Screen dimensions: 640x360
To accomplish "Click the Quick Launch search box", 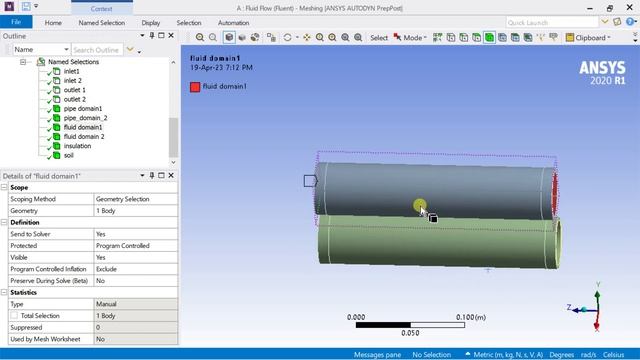I will coord(552,22).
